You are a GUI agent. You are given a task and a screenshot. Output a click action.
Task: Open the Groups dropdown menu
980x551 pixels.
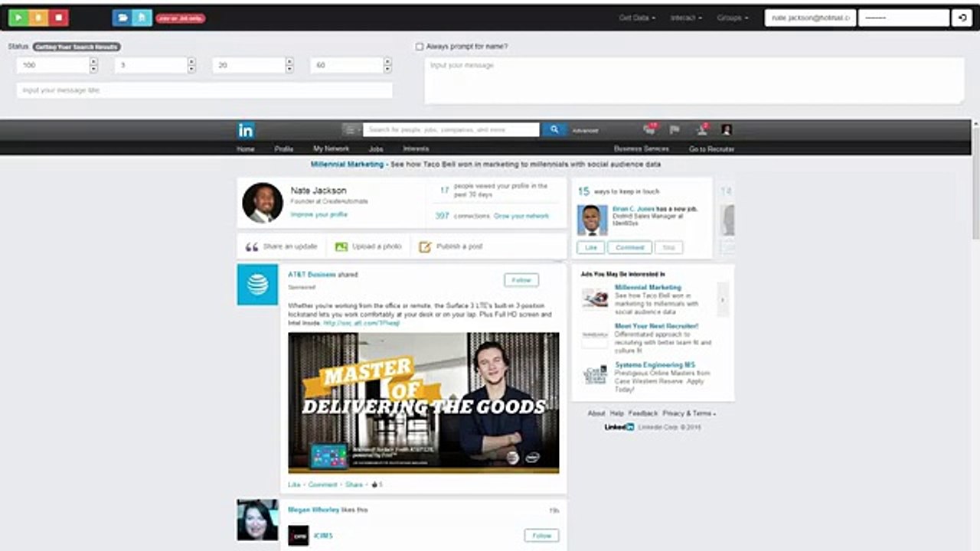733,18
